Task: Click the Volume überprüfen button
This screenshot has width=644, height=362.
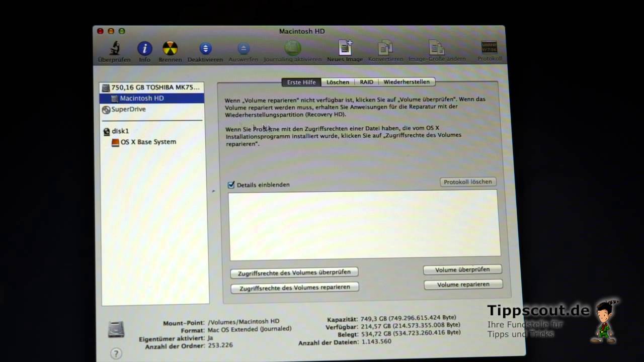Action: (x=462, y=270)
